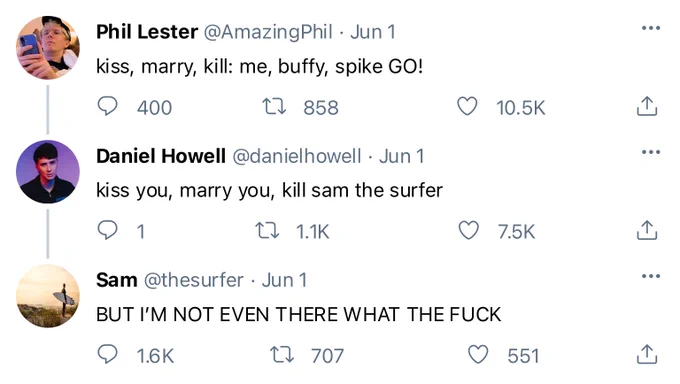Open more options on Sam's tweet
680x384 pixels.
coord(651,276)
